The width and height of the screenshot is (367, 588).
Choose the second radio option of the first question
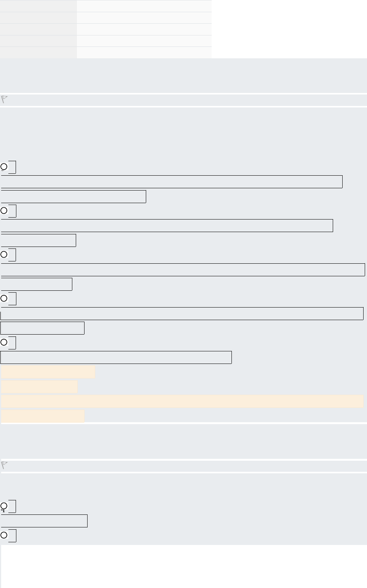[x=4, y=211]
